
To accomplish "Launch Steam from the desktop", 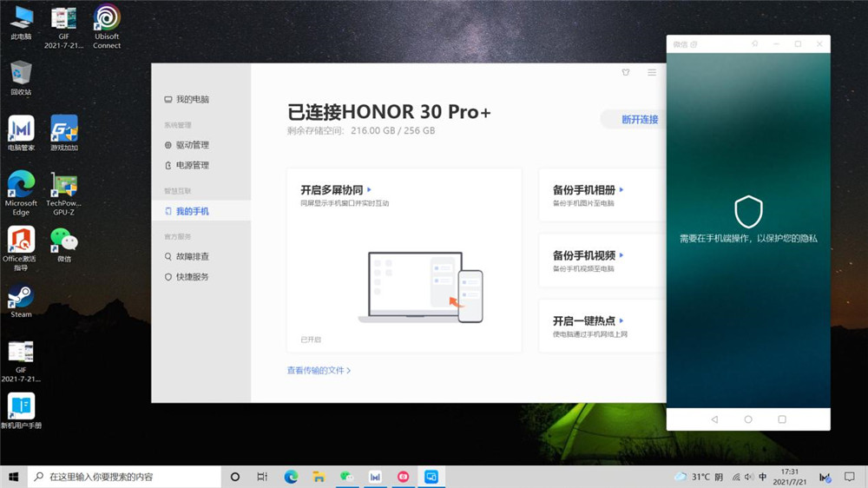I will (x=21, y=300).
